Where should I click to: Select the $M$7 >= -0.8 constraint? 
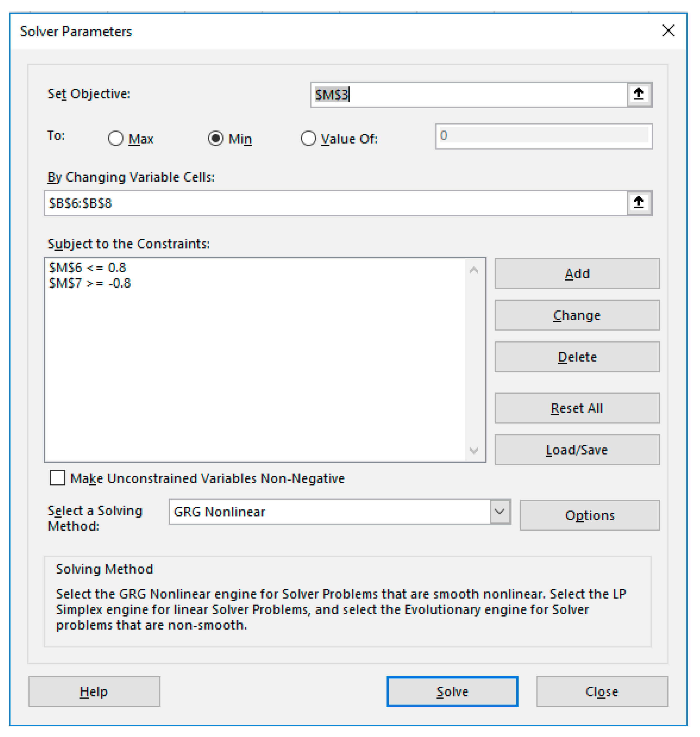[90, 283]
